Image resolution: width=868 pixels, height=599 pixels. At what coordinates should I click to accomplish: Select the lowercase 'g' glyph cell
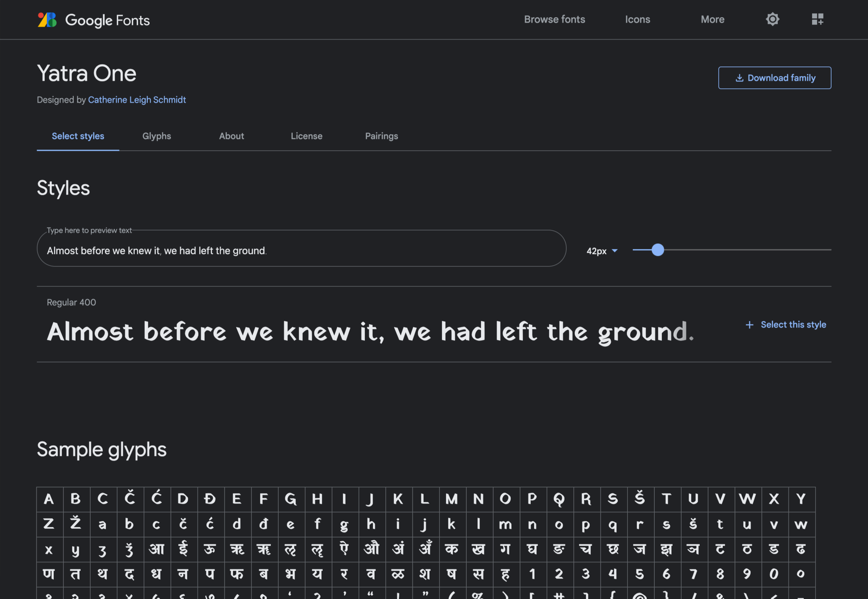(x=345, y=524)
